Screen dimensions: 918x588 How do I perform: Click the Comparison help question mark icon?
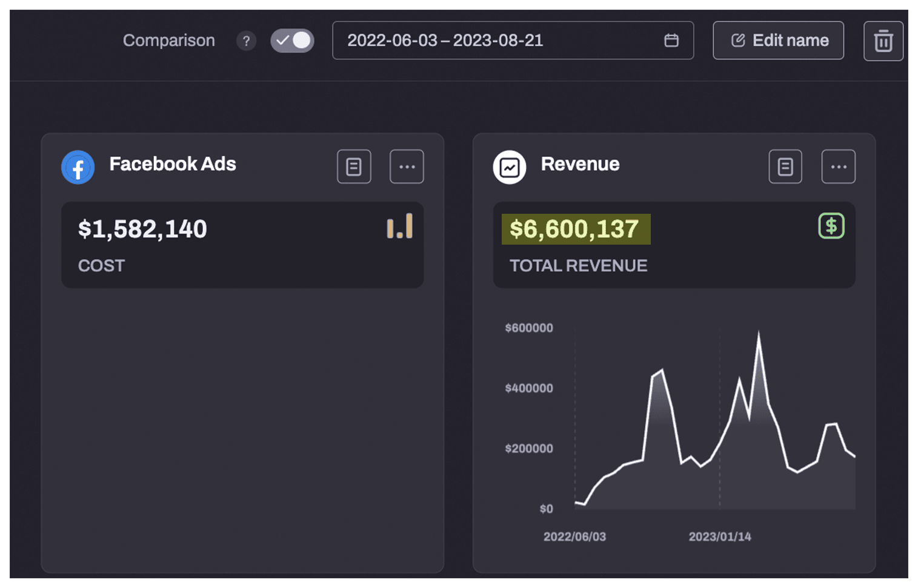246,41
